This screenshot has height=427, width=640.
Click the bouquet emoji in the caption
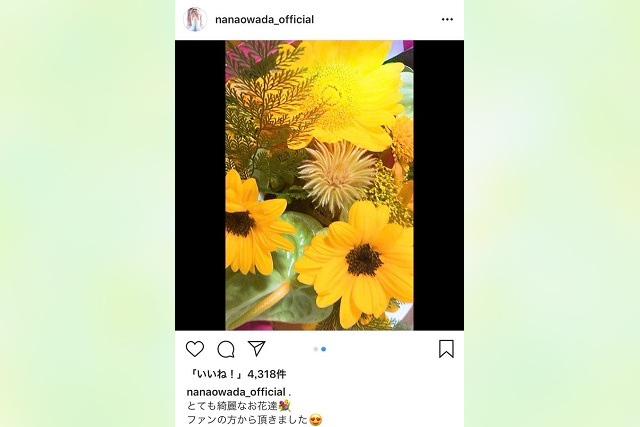[284, 406]
